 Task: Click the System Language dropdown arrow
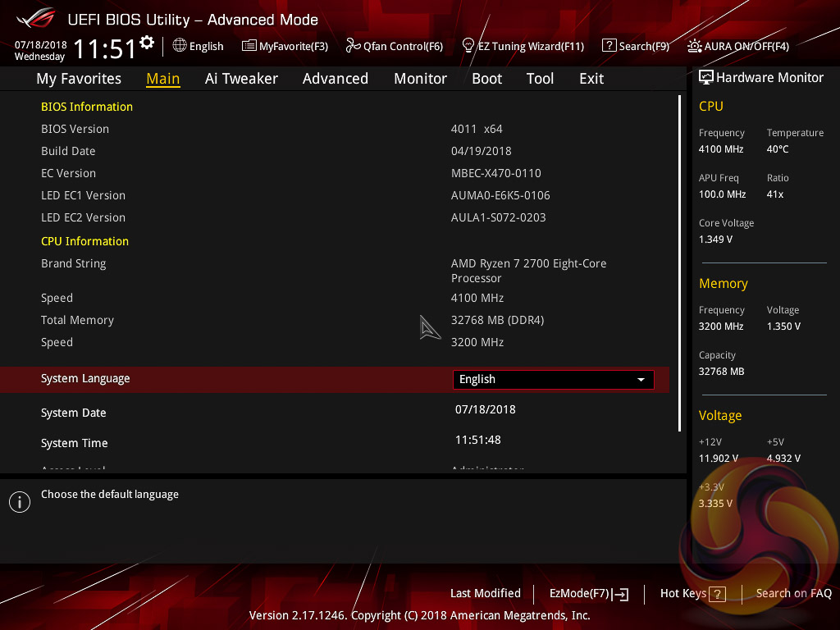pos(641,380)
